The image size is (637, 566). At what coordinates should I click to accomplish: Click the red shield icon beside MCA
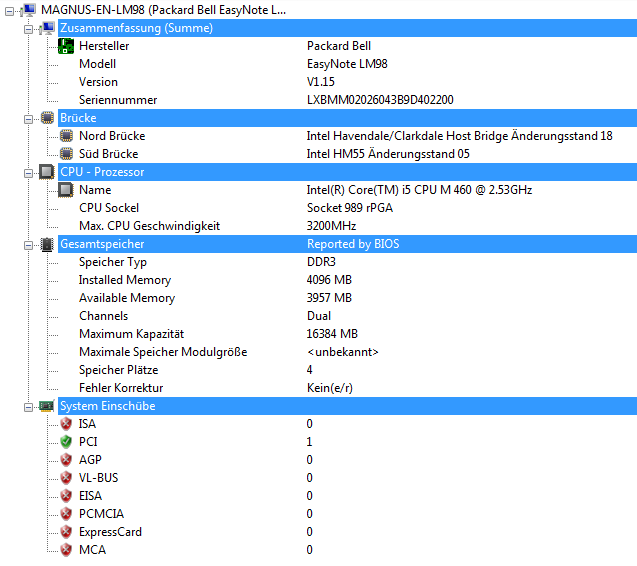tap(66, 550)
